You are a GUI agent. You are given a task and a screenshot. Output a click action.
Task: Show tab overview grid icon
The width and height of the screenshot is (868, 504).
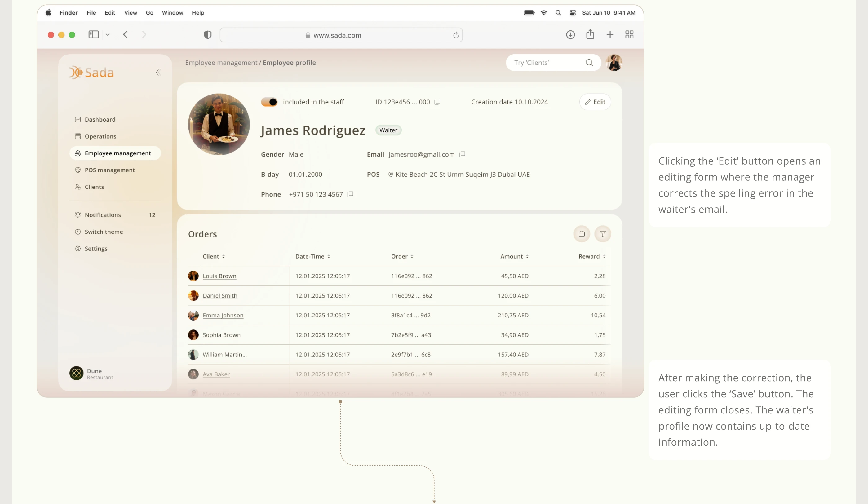click(629, 35)
